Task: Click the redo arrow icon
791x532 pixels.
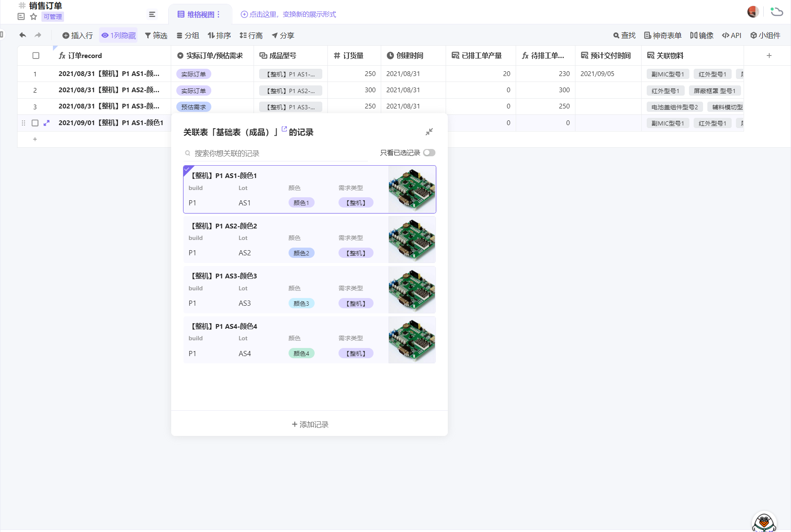Action: 38,35
